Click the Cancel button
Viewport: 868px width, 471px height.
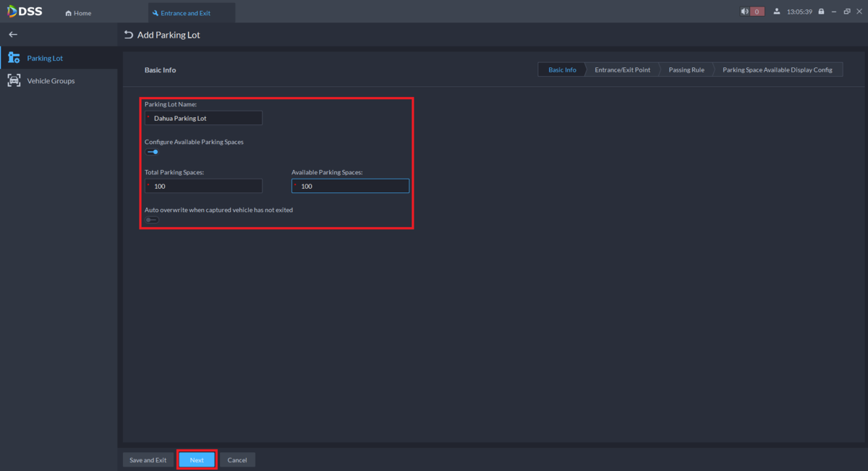[x=237, y=460]
